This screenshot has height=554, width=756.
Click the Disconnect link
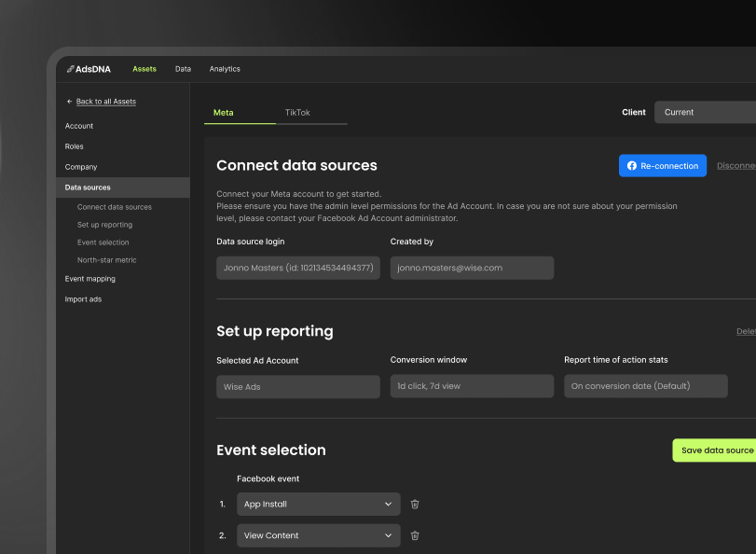[x=736, y=165]
